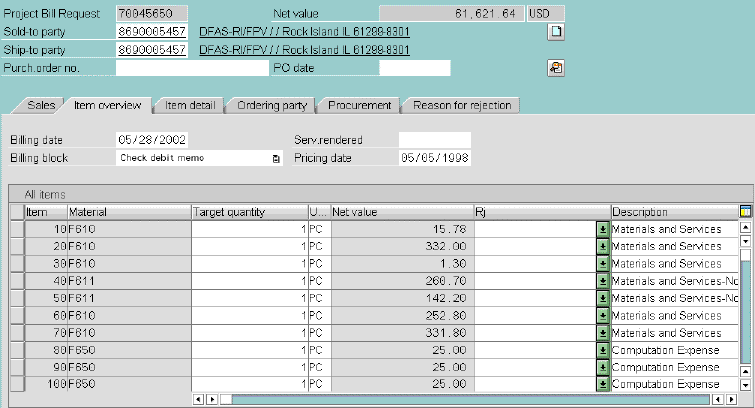Open the Billing block dropdown
This screenshot has width=755, height=408.
(x=276, y=158)
